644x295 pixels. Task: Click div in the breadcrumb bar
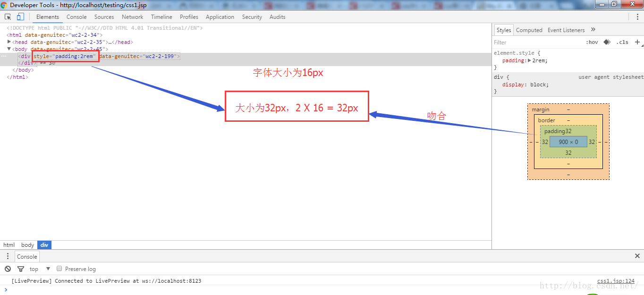click(x=44, y=245)
